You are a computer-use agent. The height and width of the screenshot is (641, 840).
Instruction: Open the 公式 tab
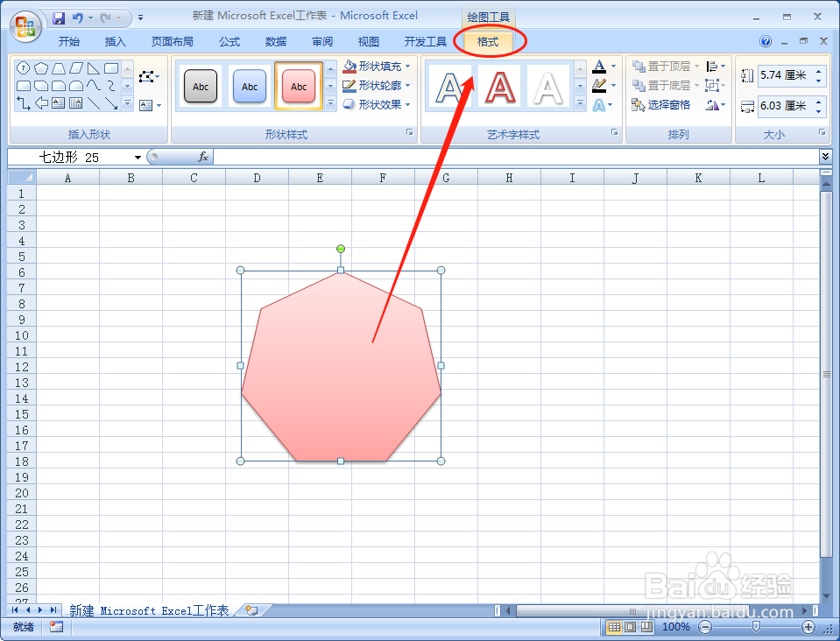tap(229, 42)
